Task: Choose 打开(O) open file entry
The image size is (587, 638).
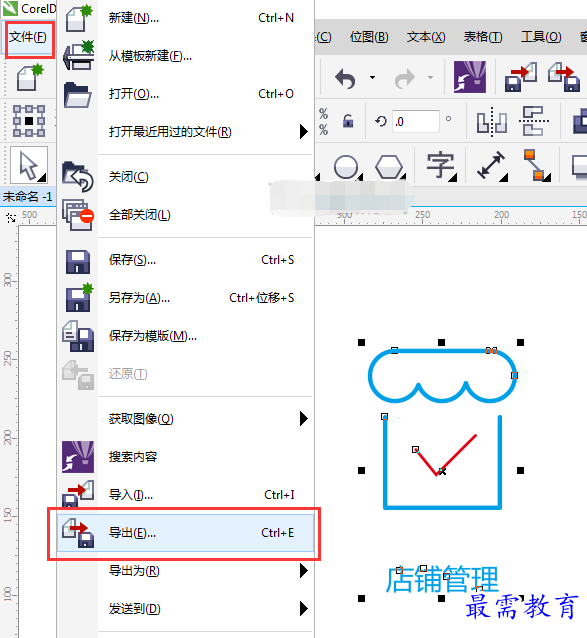Action: click(186, 94)
